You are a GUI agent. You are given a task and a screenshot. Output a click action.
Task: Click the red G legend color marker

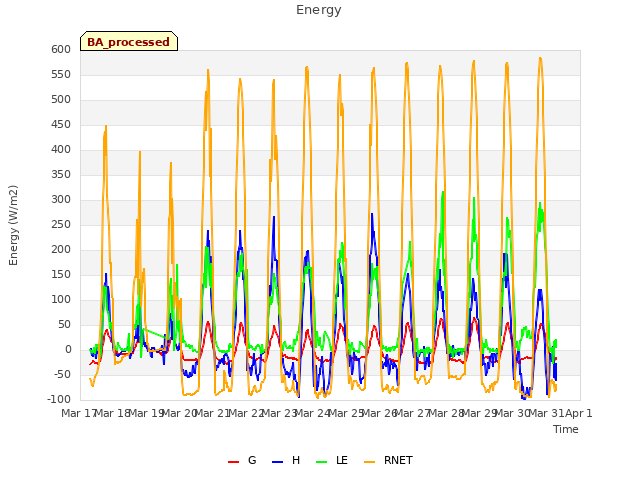(x=233, y=462)
